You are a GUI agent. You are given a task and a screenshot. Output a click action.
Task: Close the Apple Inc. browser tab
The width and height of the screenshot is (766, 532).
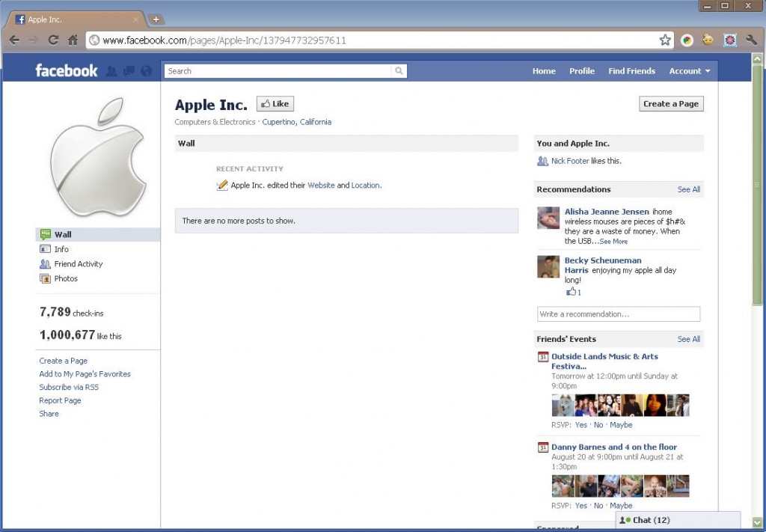click(x=136, y=19)
